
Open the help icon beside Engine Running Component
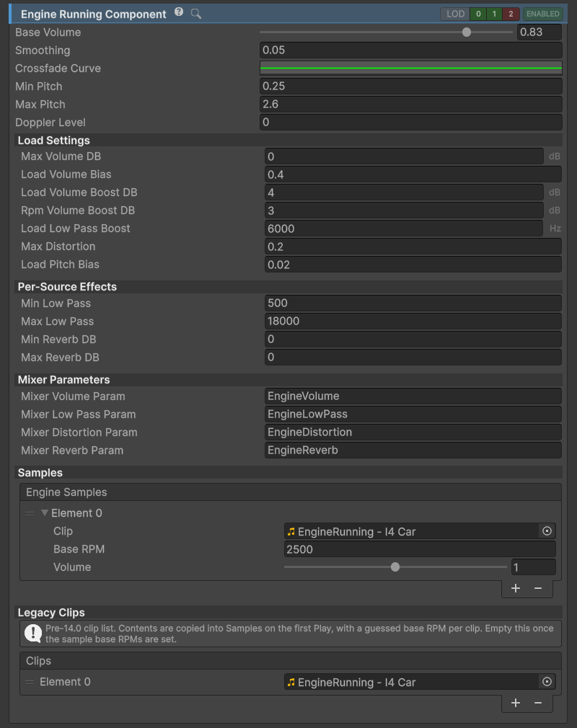click(x=179, y=12)
